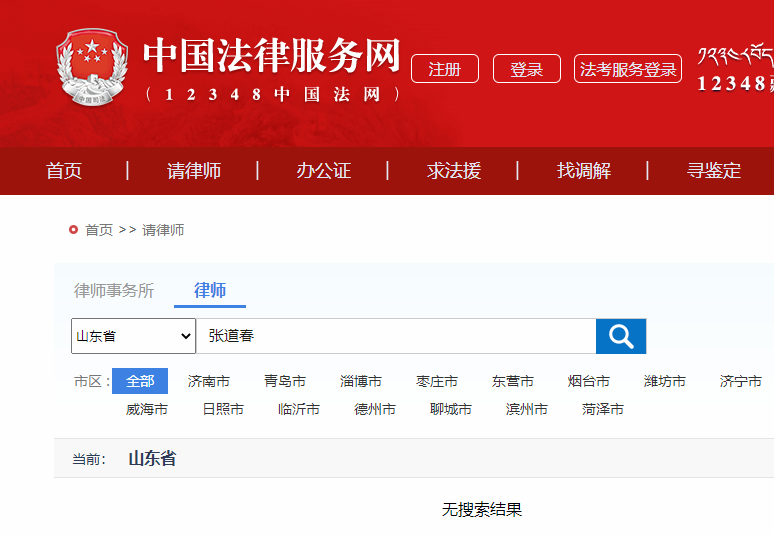Open the 山东省 province dropdown
774x535 pixels.
(133, 336)
